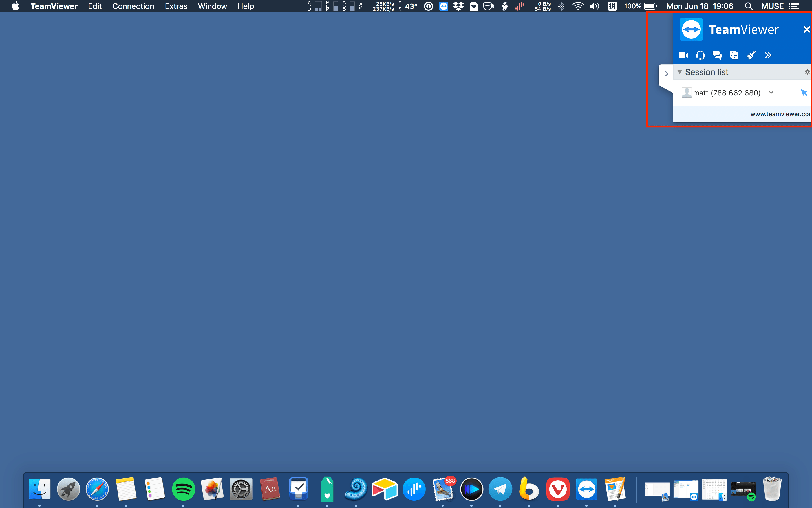Open Session list gear settings
The width and height of the screenshot is (812, 508).
pos(807,72)
